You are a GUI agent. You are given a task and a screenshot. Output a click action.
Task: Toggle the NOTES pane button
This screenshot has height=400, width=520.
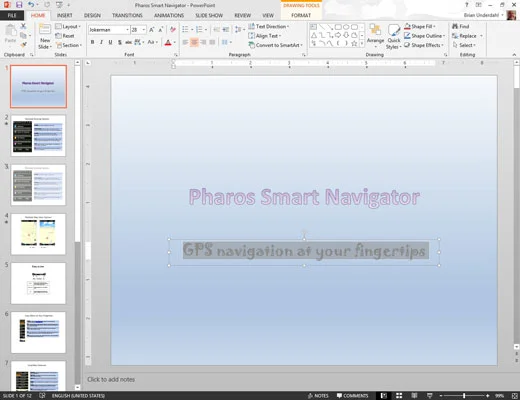(x=318, y=396)
